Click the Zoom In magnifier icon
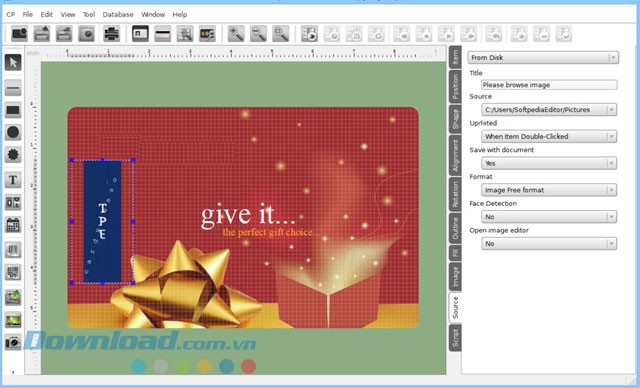This screenshot has height=388, width=640. pyautogui.click(x=236, y=34)
